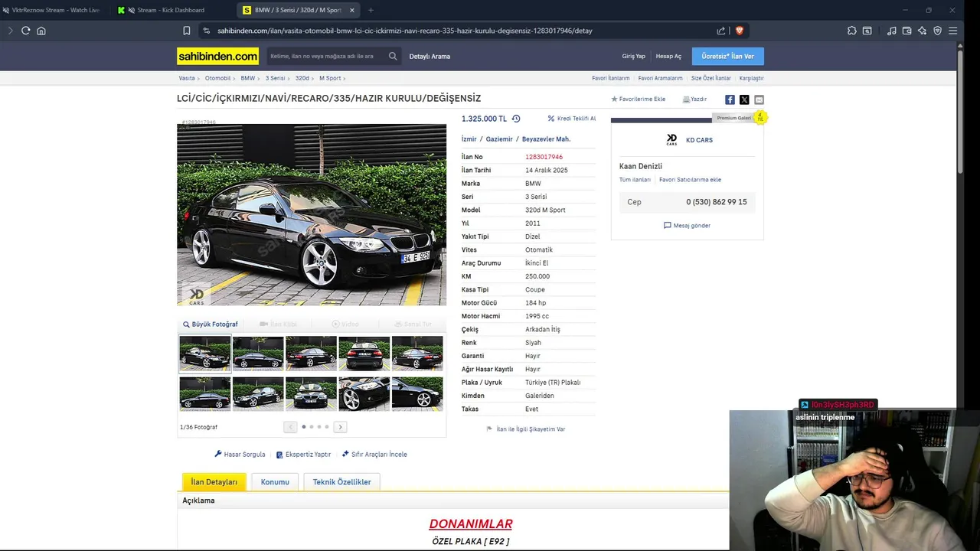
Task: Open the browser hamburger menu
Action: coord(953,31)
